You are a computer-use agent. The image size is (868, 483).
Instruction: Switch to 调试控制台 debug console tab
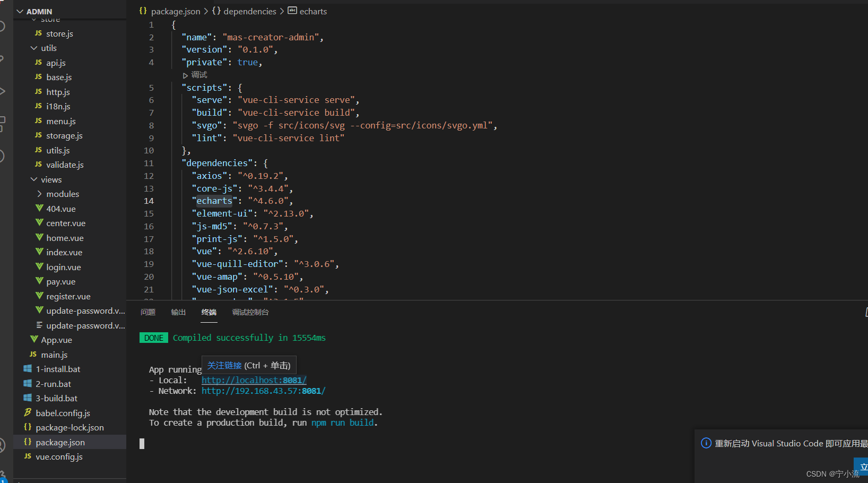pos(250,312)
